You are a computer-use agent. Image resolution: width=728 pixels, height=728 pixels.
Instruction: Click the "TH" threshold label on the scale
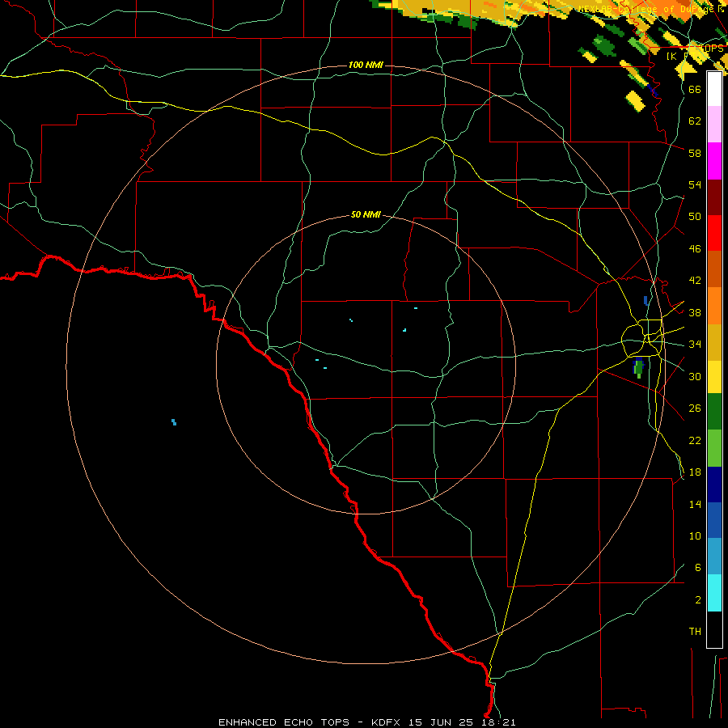click(x=695, y=632)
